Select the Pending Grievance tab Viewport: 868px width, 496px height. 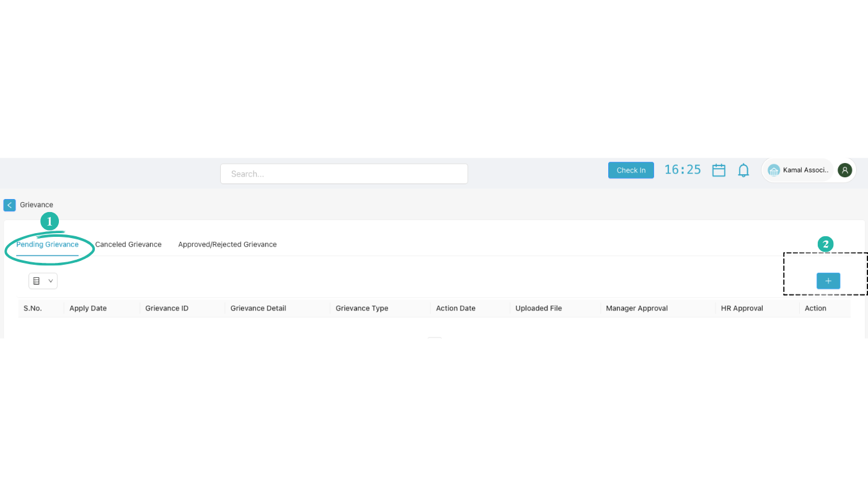[x=47, y=244]
